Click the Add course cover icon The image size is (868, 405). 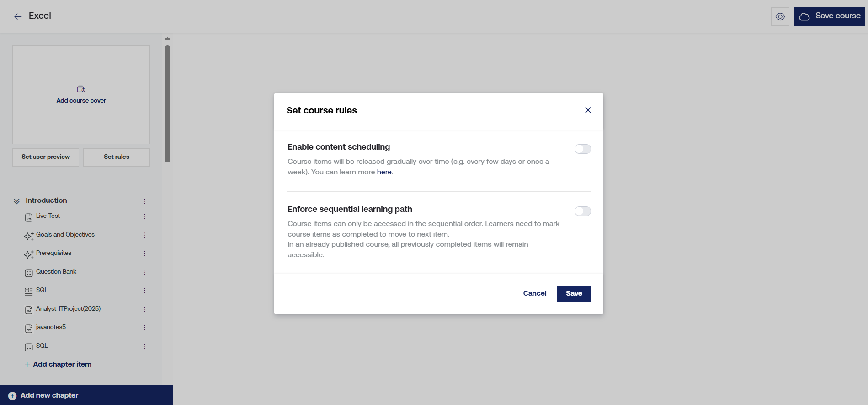(81, 89)
